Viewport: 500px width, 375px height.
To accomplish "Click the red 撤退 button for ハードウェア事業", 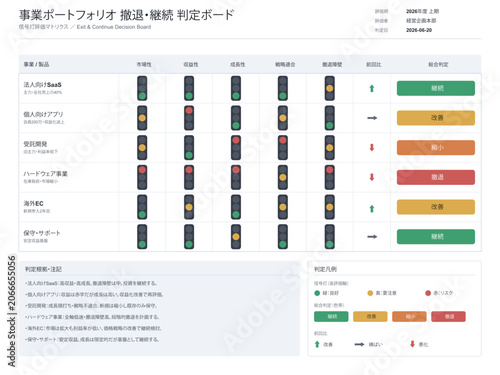I will 436,177.
